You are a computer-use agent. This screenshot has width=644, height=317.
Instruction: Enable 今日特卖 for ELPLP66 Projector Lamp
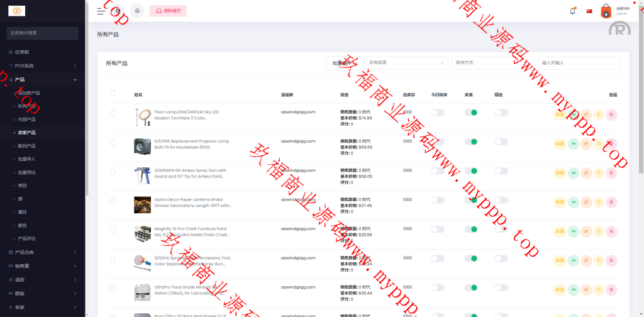pyautogui.click(x=437, y=142)
